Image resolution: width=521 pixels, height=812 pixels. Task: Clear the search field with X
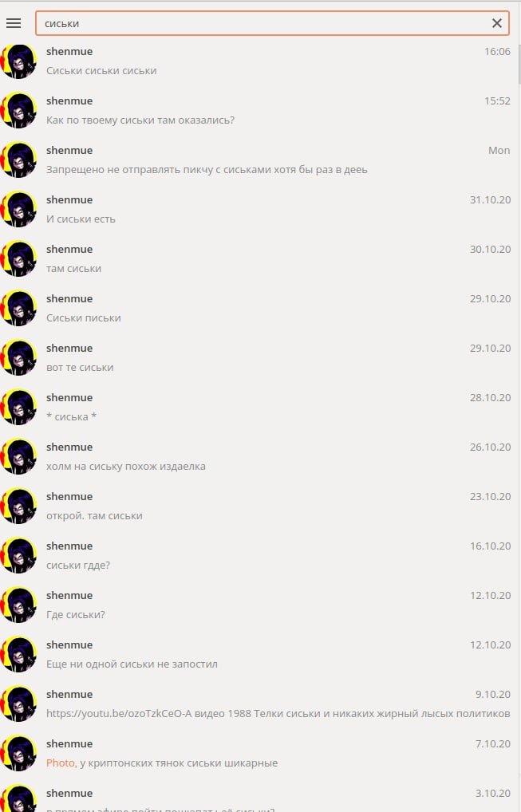[x=496, y=23]
